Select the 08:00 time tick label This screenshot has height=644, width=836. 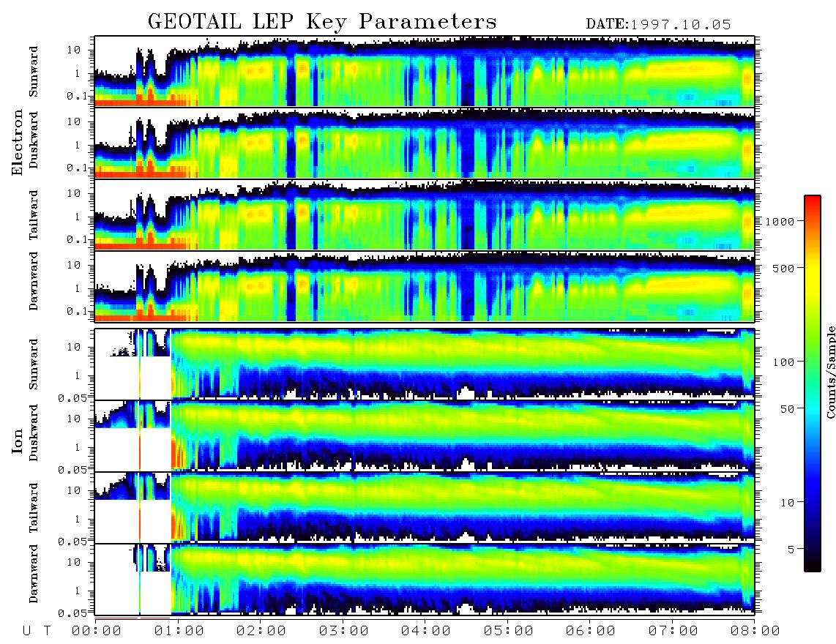pos(755,631)
